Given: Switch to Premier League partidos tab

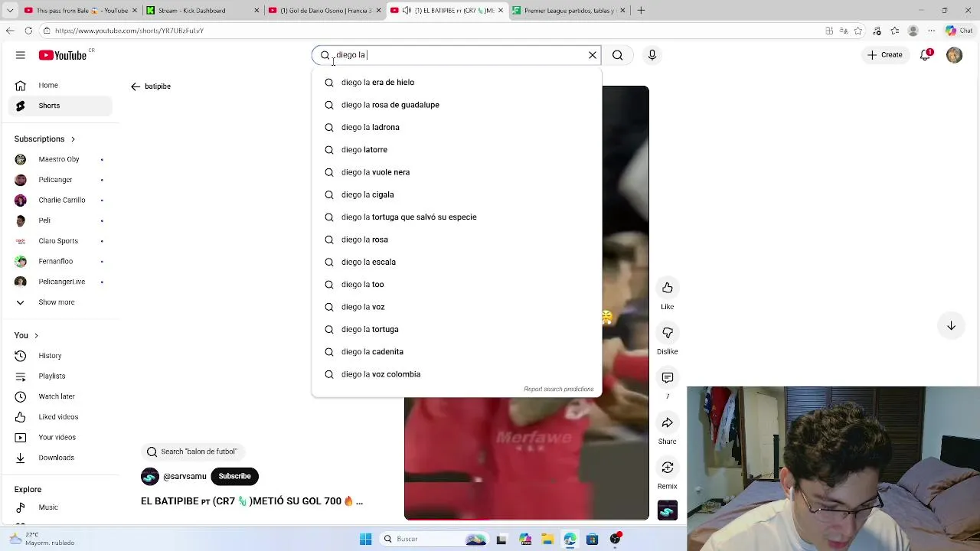Looking at the screenshot, I should point(569,11).
